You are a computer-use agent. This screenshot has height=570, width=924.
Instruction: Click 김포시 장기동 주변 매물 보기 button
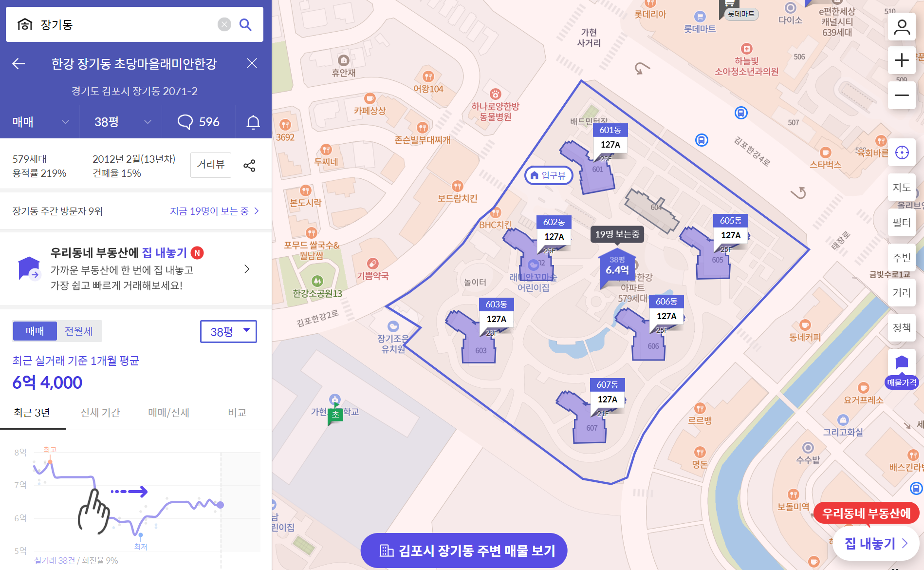tap(464, 551)
